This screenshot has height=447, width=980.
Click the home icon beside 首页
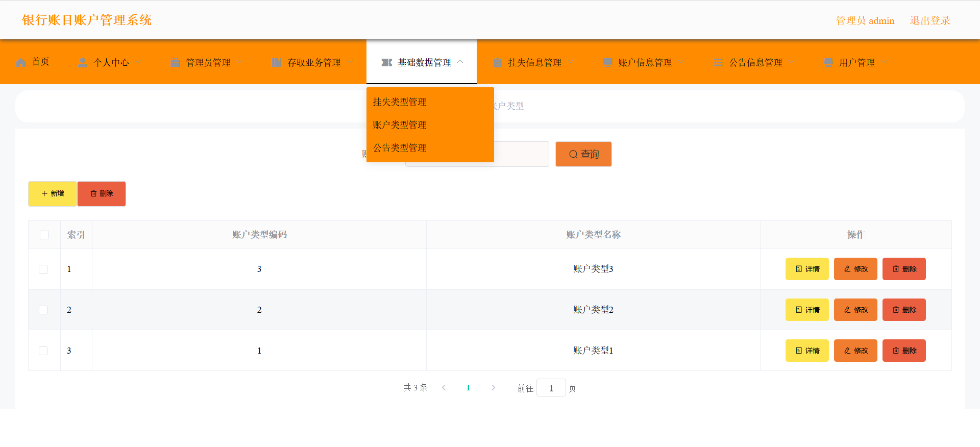coord(21,63)
